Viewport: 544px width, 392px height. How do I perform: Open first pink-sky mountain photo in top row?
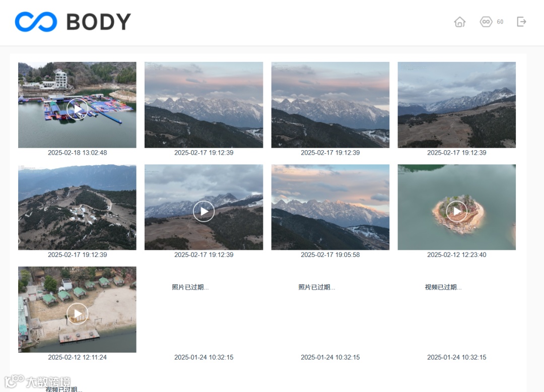[203, 105]
